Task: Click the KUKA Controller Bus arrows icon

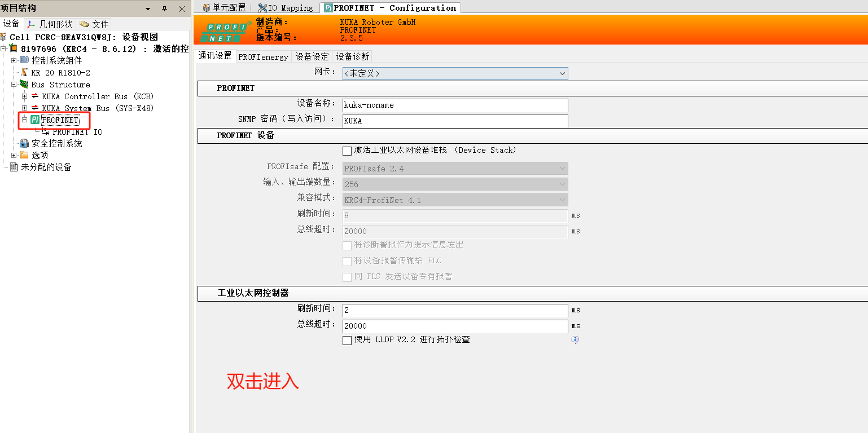Action: click(x=35, y=96)
